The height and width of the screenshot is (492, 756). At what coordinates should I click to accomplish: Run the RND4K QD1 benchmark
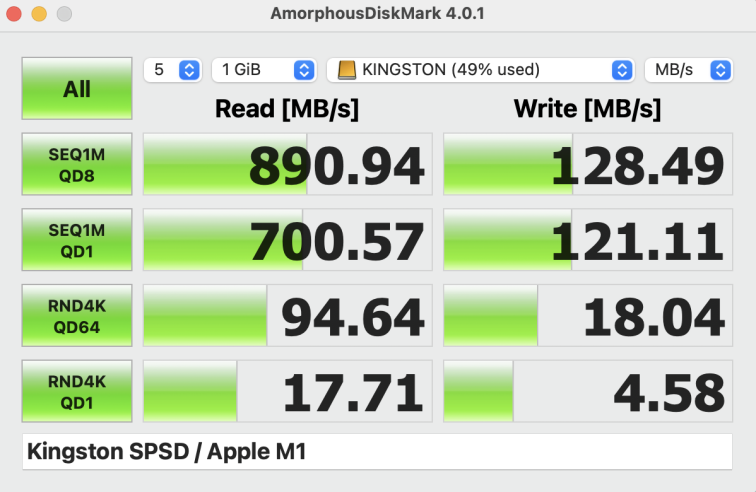coord(77,391)
